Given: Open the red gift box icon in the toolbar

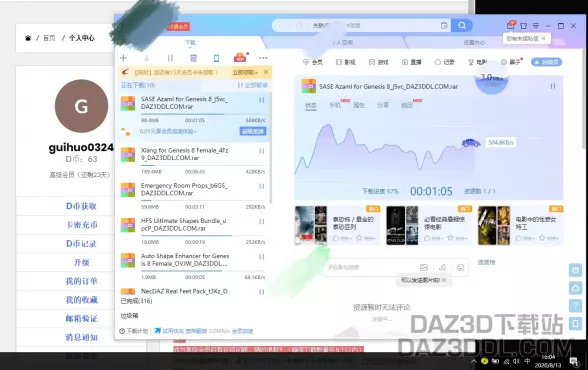Looking at the screenshot, I should click(240, 57).
